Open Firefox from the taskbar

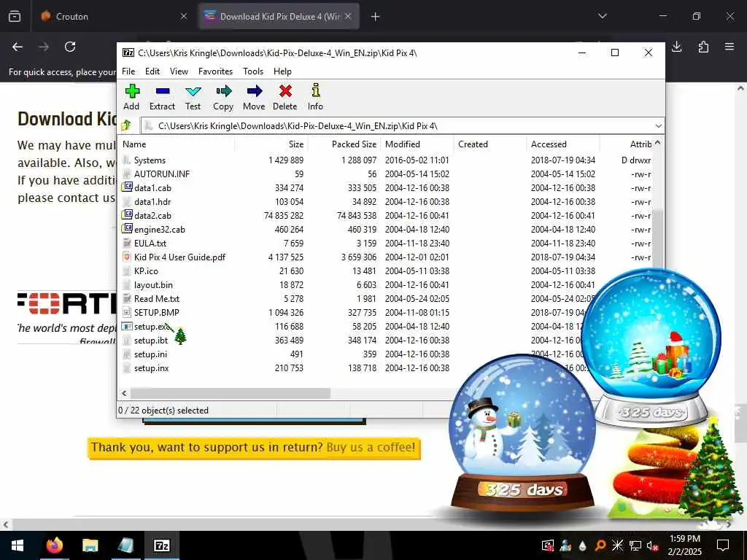click(54, 545)
